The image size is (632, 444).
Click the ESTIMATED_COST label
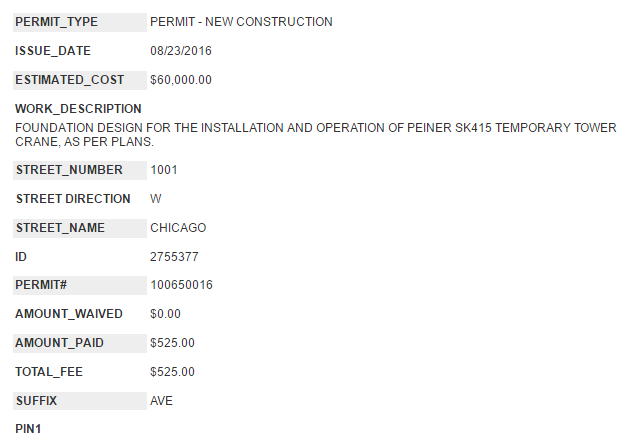(70, 80)
